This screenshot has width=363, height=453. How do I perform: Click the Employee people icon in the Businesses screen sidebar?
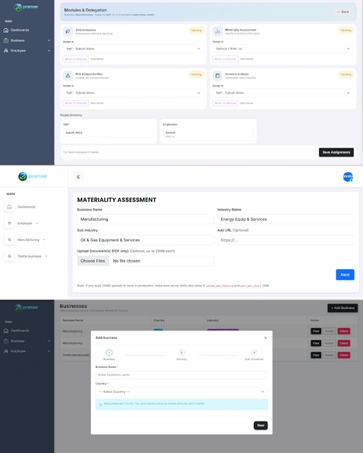click(6, 351)
